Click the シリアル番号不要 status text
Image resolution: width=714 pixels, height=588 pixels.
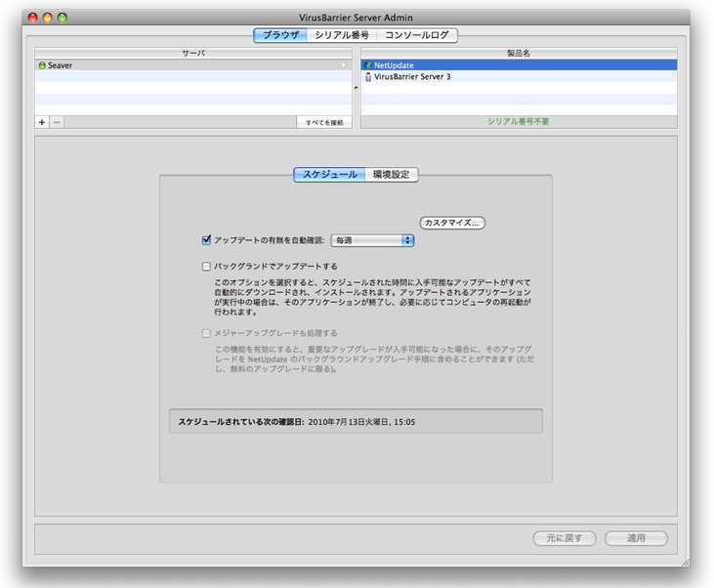click(x=519, y=122)
